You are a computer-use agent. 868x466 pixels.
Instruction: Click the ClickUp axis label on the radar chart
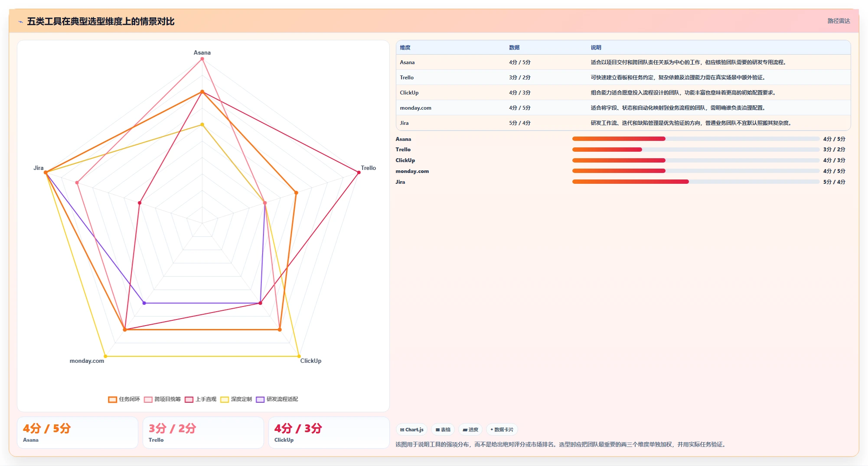pyautogui.click(x=310, y=361)
